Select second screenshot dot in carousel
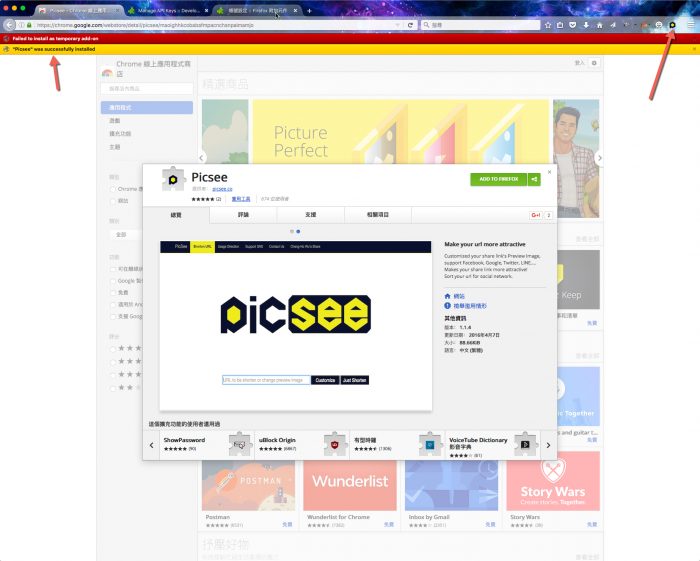The image size is (700, 561). coord(298,232)
